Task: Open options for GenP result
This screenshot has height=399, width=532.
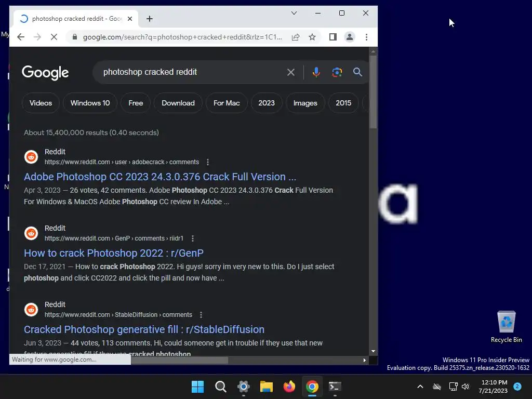Action: (x=193, y=238)
